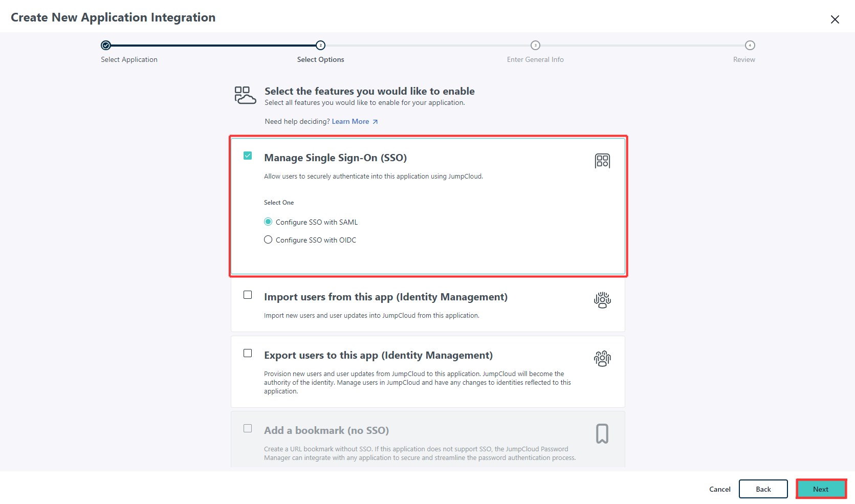Click the completed Select Application step circle
The height and width of the screenshot is (504, 855).
pos(106,46)
